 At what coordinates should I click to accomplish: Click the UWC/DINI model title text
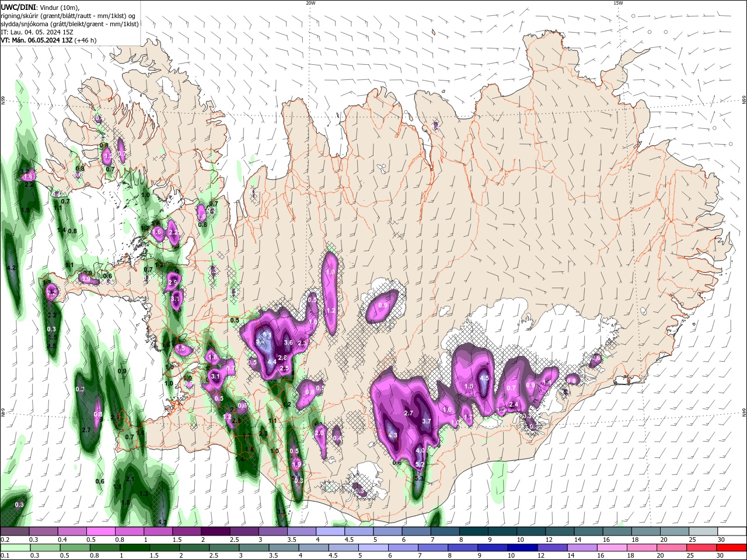(x=18, y=7)
